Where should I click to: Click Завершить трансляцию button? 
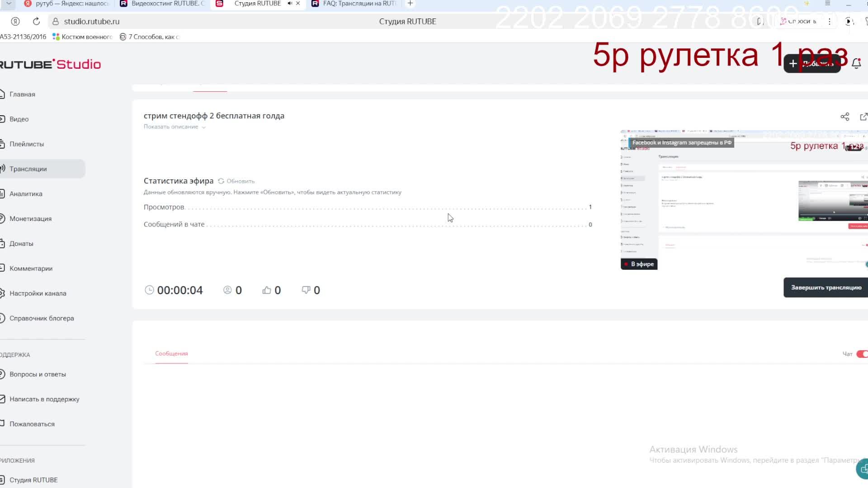(x=826, y=287)
